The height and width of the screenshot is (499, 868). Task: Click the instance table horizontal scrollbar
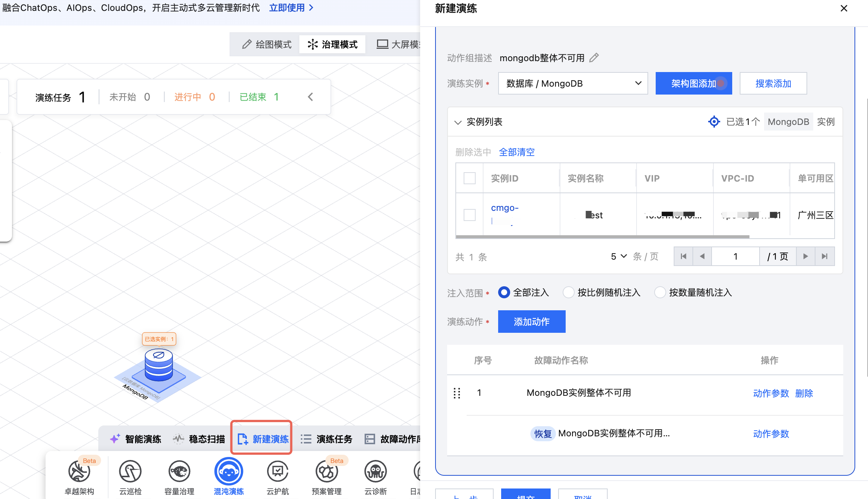[x=602, y=237]
